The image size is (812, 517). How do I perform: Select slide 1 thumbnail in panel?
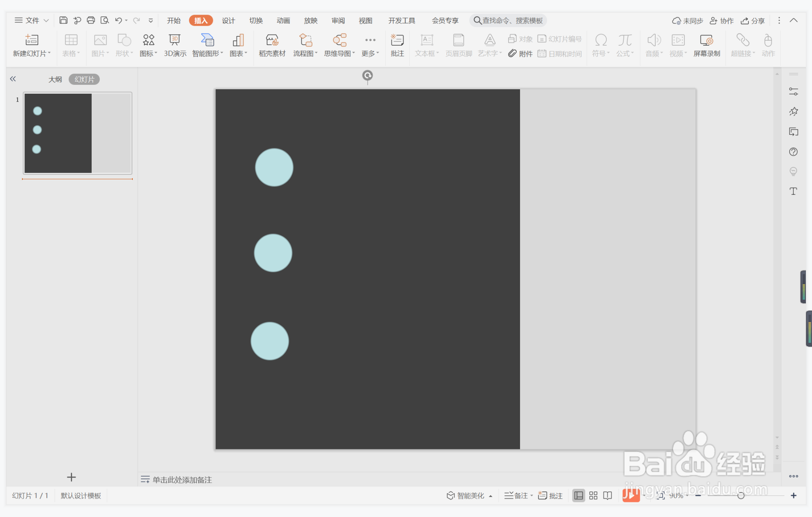[x=77, y=133]
